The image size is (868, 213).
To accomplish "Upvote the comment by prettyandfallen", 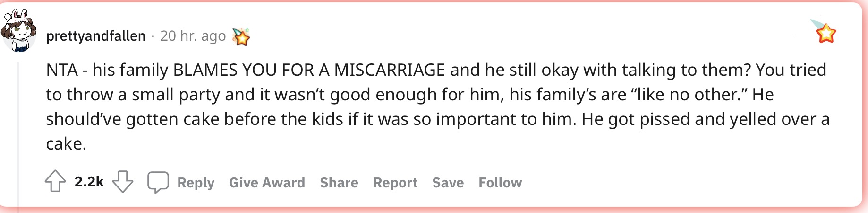I will [55, 181].
